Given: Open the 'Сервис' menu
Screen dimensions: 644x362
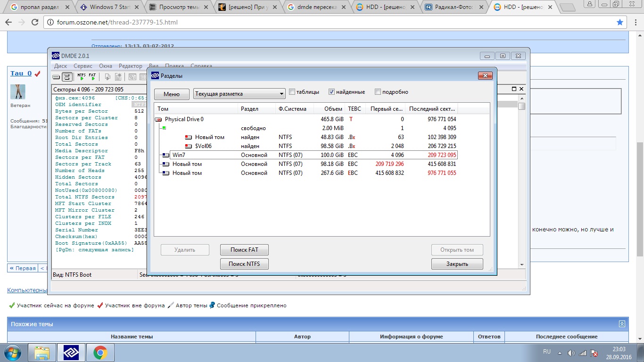Looking at the screenshot, I should [x=83, y=66].
